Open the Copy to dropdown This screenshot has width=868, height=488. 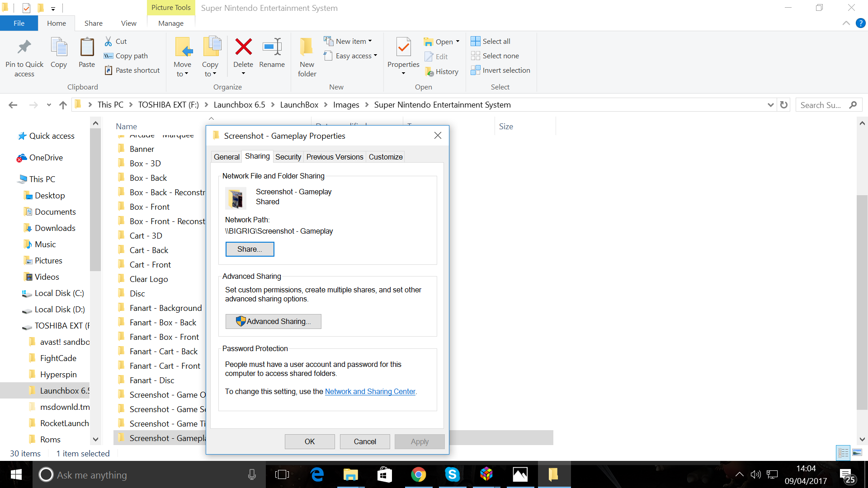click(x=210, y=74)
